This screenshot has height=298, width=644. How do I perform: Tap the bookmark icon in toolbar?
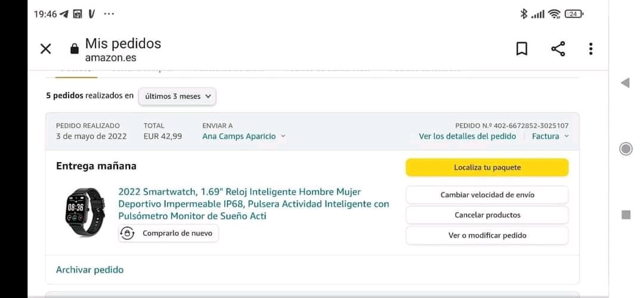pos(522,49)
